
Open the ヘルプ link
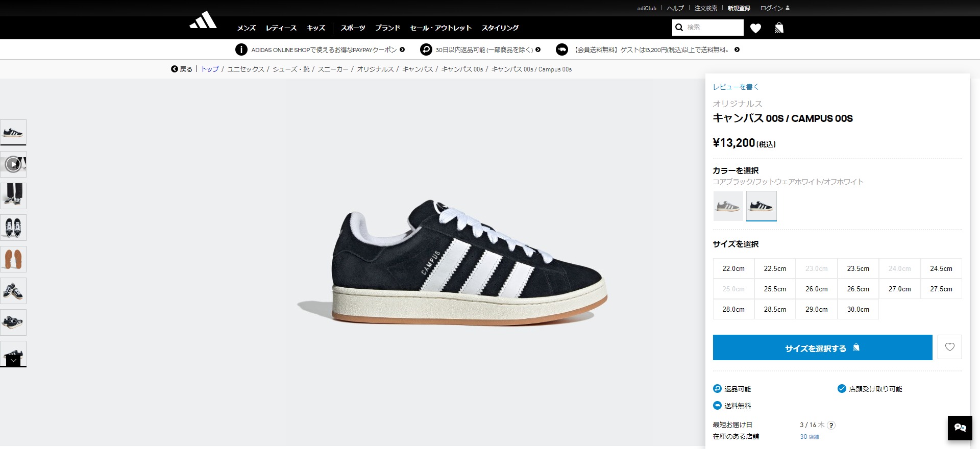point(675,8)
